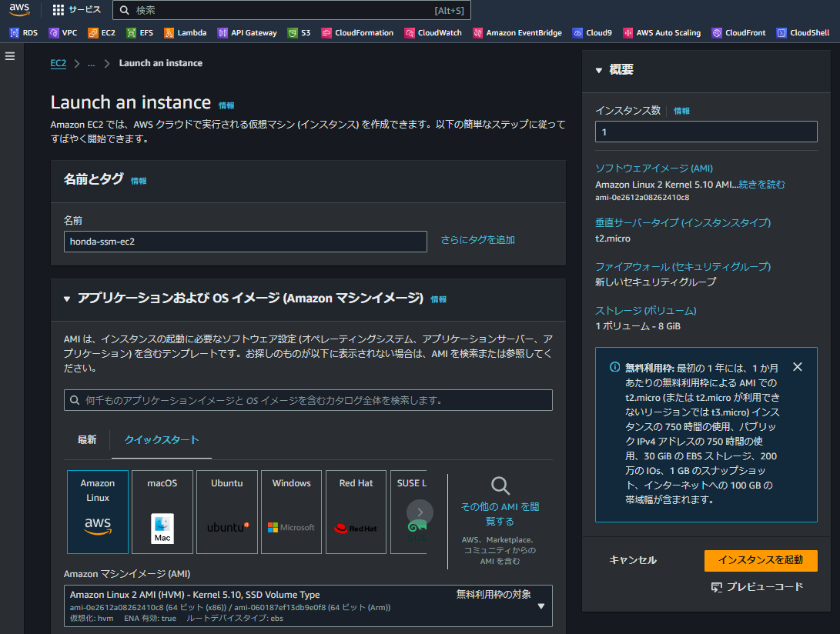Image resolution: width=840 pixels, height=634 pixels.
Task: Select the Ubuntu AMI tile
Action: click(227, 512)
